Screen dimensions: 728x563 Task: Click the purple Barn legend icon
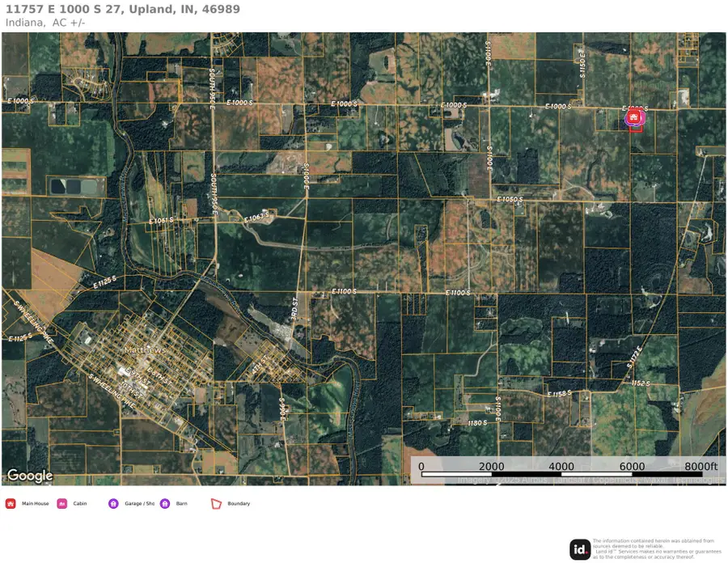[164, 503]
